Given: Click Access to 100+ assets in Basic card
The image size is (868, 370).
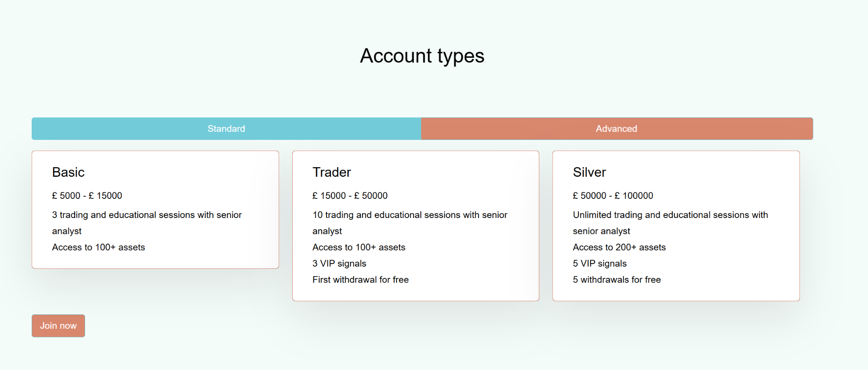Looking at the screenshot, I should (99, 248).
